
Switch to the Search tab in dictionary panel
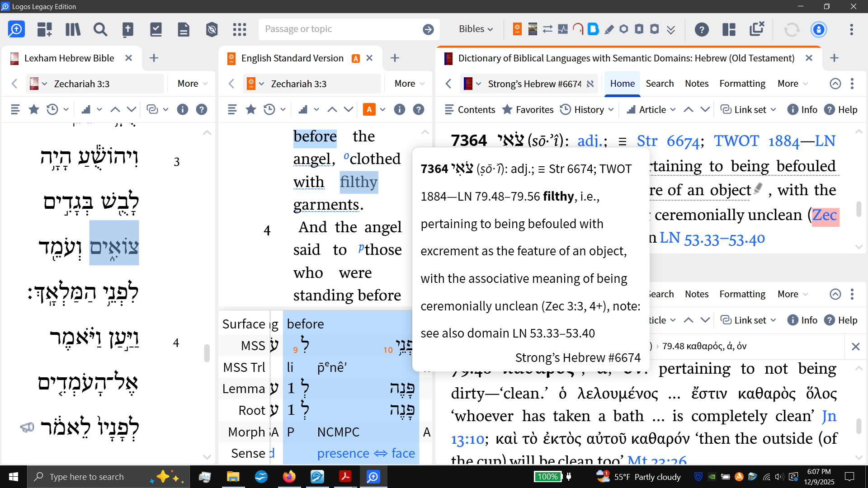pos(660,84)
